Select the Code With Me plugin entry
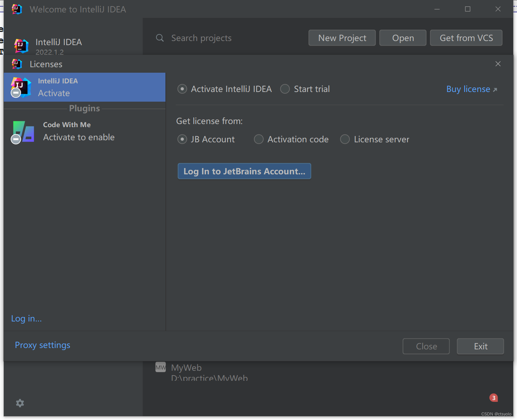 (x=84, y=131)
